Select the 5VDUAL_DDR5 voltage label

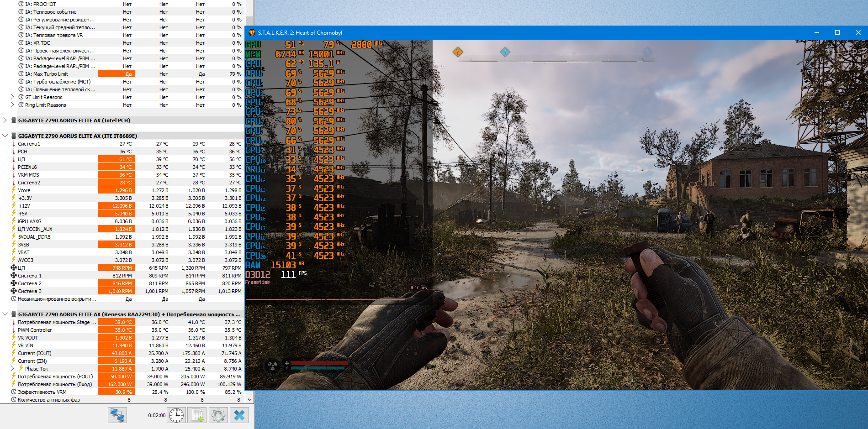pos(34,237)
